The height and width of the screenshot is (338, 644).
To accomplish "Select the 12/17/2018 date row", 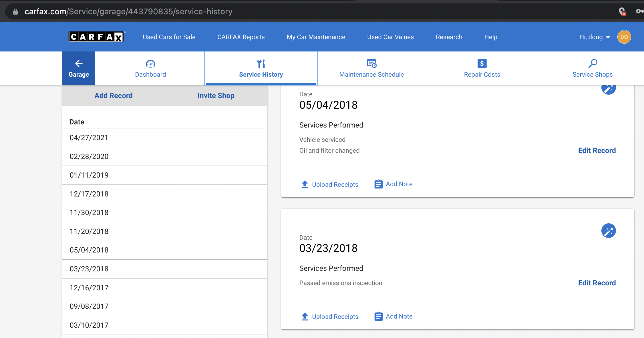I will 165,194.
